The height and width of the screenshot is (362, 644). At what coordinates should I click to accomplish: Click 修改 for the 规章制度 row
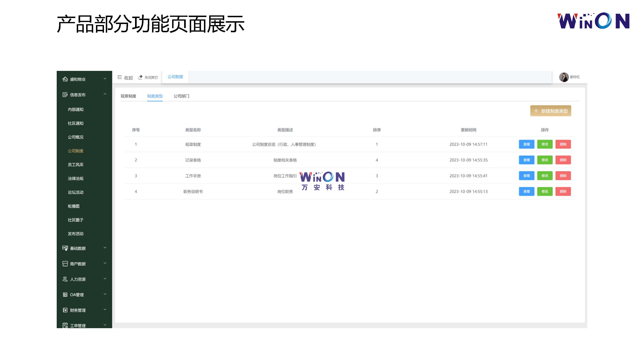pos(545,144)
